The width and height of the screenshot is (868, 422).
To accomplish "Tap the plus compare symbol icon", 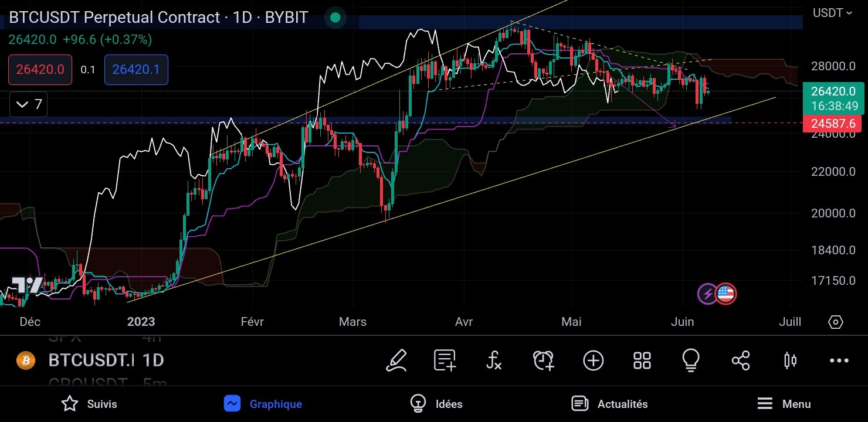I will (594, 360).
